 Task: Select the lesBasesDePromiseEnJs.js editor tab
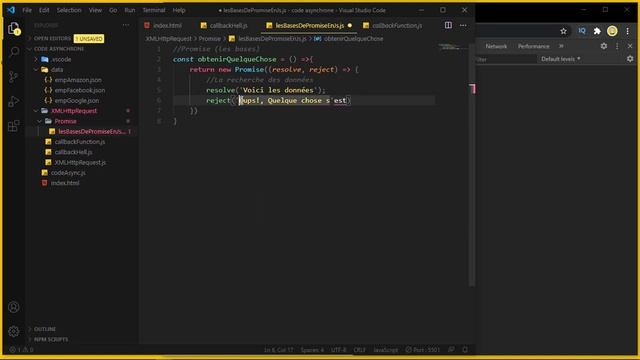point(308,25)
